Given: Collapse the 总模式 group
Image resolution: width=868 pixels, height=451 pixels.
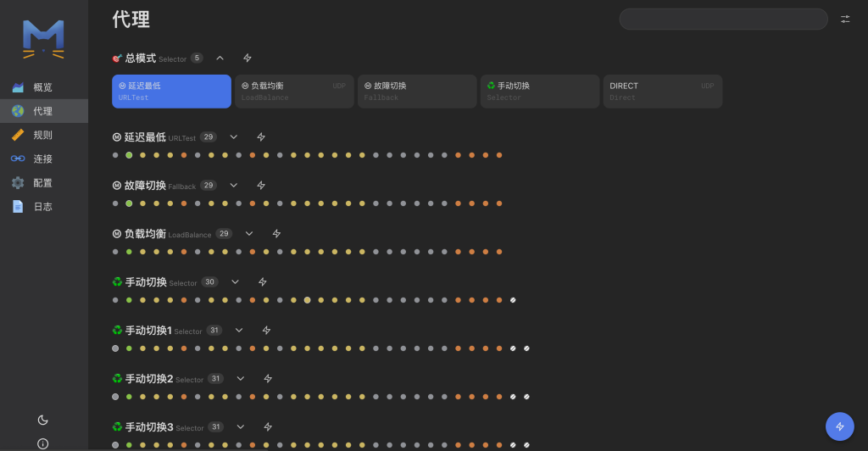Looking at the screenshot, I should click(220, 58).
